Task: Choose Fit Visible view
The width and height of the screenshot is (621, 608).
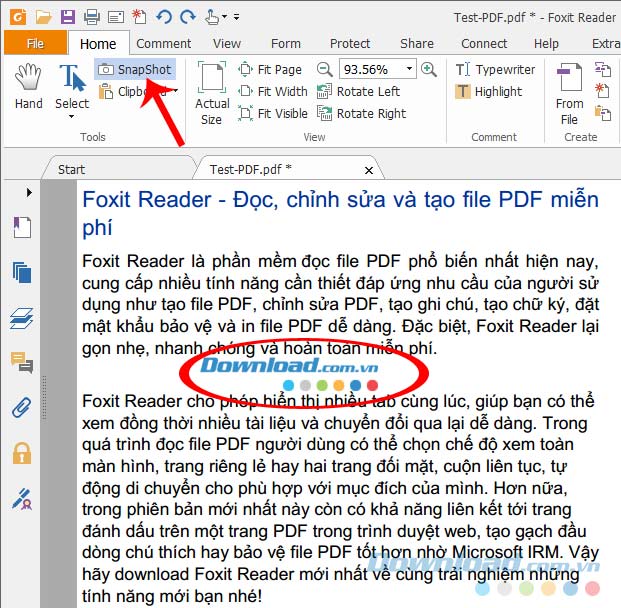Action: coord(273,114)
